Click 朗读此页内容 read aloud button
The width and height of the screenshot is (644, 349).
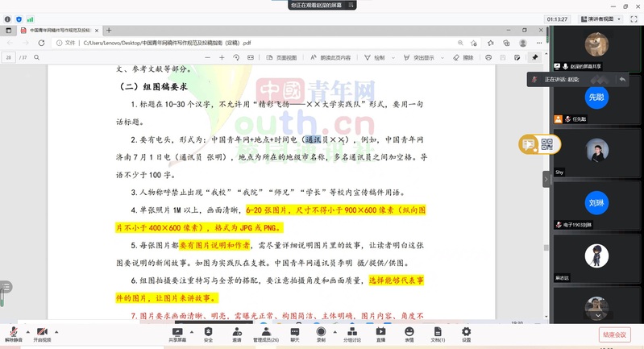330,57
